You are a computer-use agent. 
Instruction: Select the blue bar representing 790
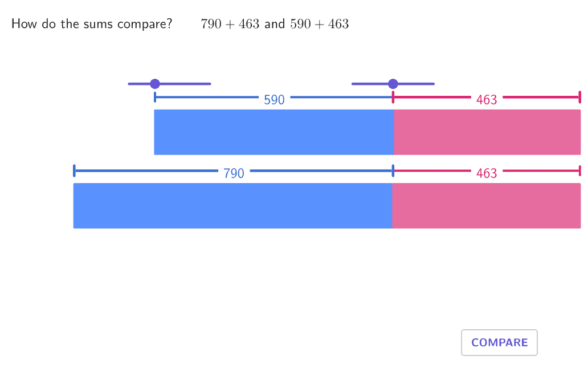click(232, 205)
